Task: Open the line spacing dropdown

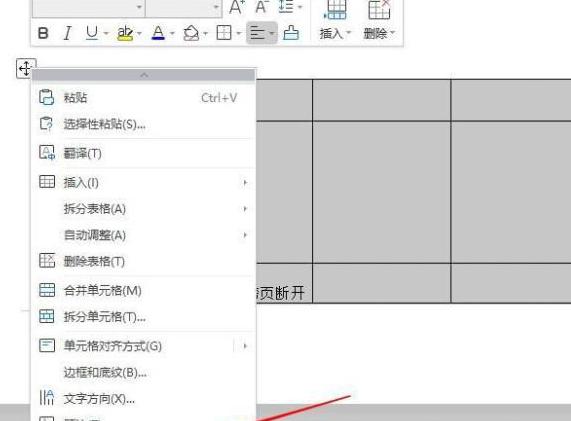Action: (x=290, y=7)
